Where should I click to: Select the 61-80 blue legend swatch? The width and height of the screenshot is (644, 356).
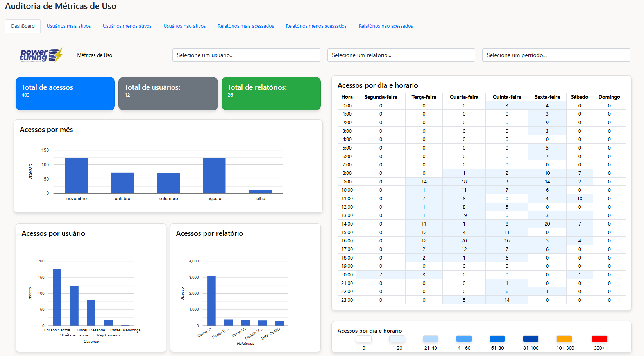pos(497,339)
